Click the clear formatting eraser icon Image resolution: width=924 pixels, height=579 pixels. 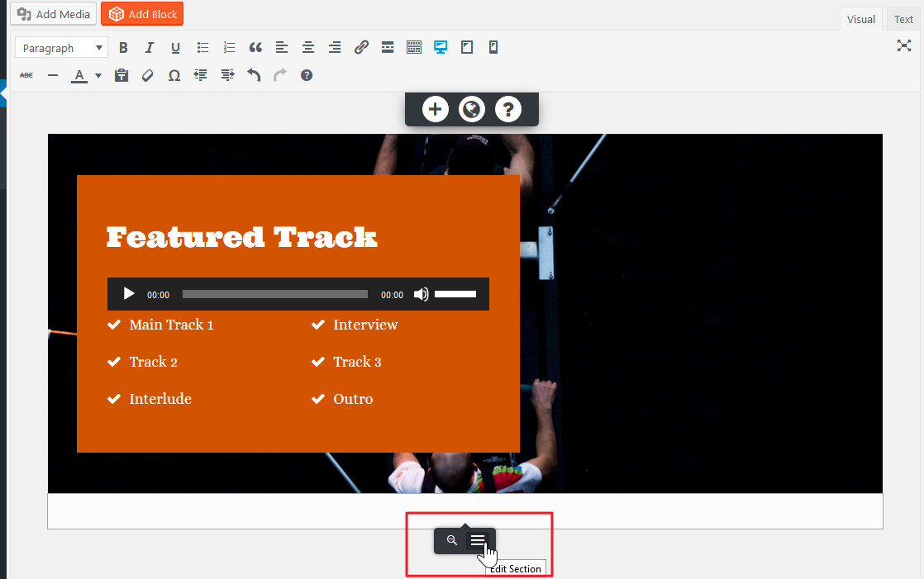(x=147, y=75)
